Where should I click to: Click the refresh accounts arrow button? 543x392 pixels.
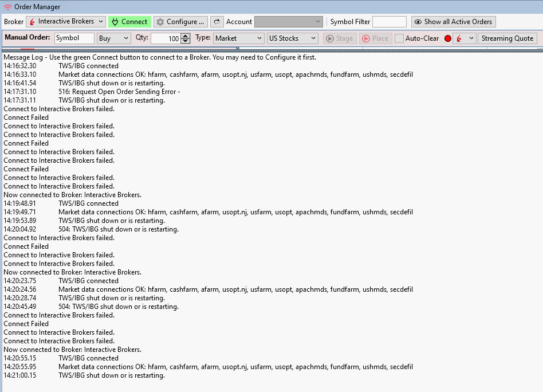[217, 22]
